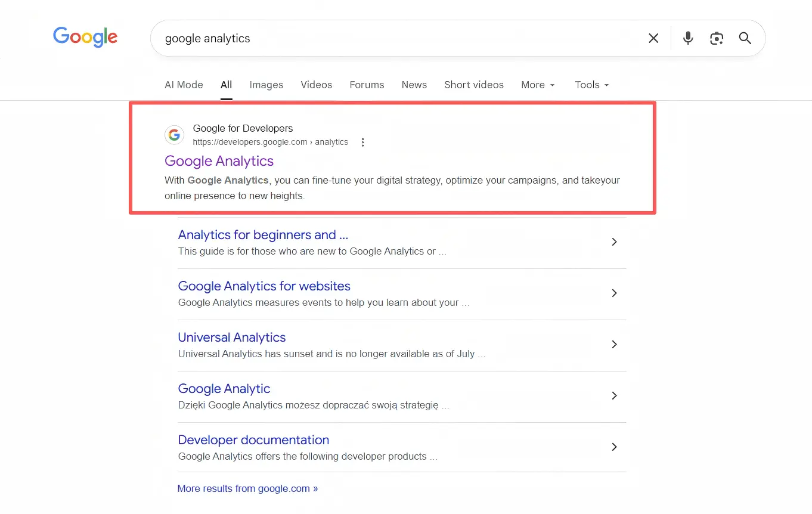The width and height of the screenshot is (812, 514).
Task: Expand chevron for Analytics for beginners row
Action: tap(614, 241)
